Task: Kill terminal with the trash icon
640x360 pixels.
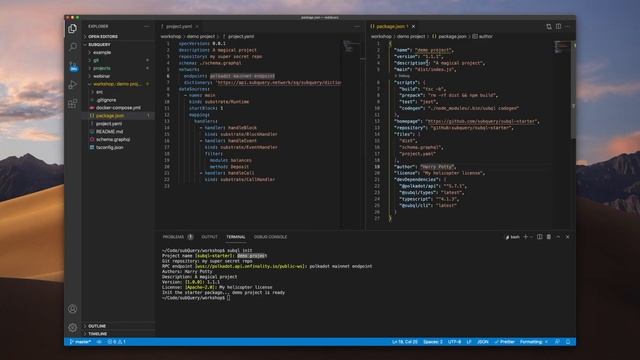Action: point(549,237)
